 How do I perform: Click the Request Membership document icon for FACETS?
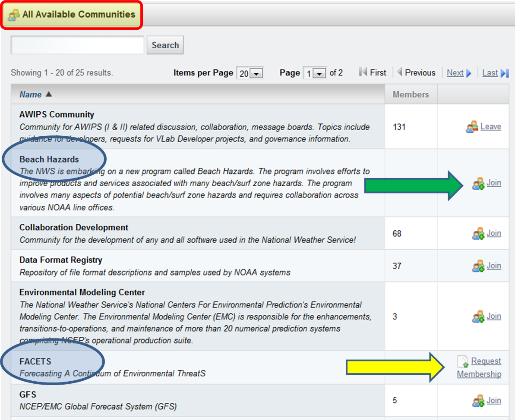pyautogui.click(x=463, y=362)
